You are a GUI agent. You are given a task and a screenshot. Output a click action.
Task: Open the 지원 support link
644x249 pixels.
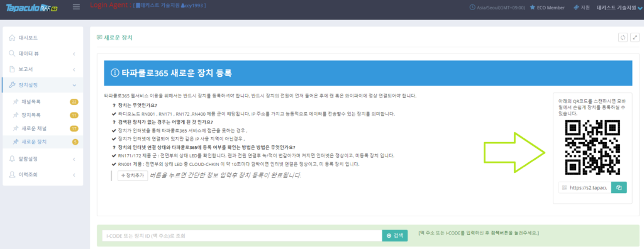(582, 8)
